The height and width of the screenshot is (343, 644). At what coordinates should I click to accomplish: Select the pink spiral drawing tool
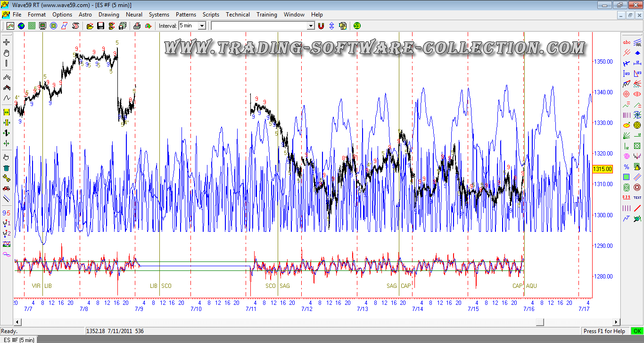pyautogui.click(x=627, y=156)
